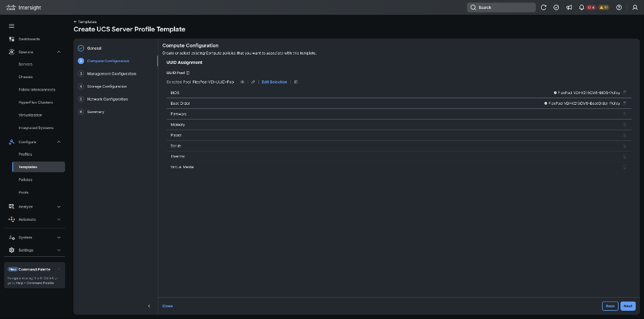Image resolution: width=644 pixels, height=319 pixels.
Task: Click the Close link in the footer
Action: click(167, 306)
